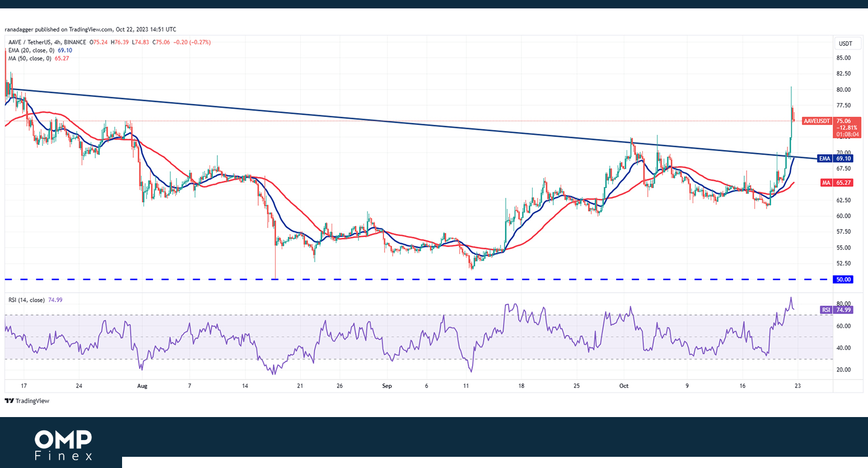Image resolution: width=868 pixels, height=468 pixels.
Task: Click the change value −0.20 (−0.27%)
Action: click(x=192, y=42)
